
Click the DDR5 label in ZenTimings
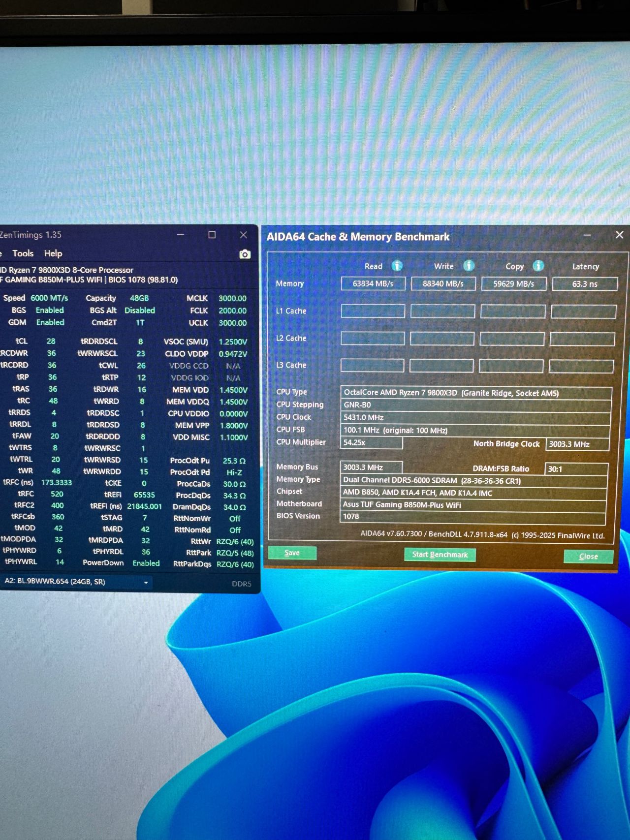(x=242, y=584)
